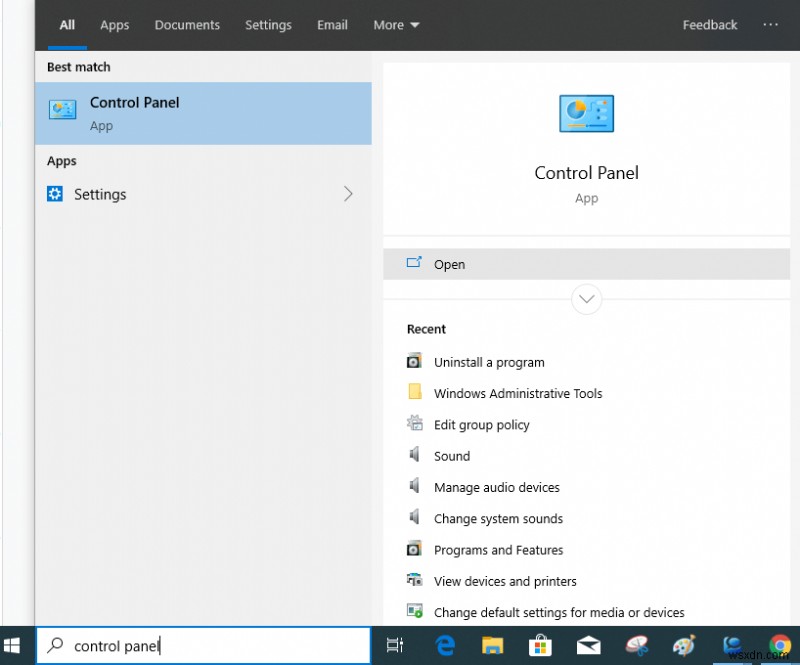Image resolution: width=800 pixels, height=665 pixels.
Task: Click inside the search input field
Action: pos(200,645)
